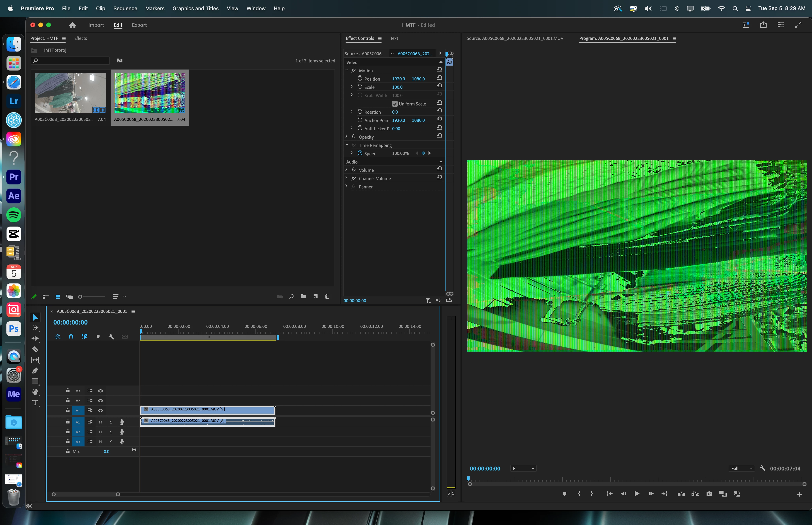Screen dimensions: 812x525
Task: Click the Export workspace button
Action: tap(139, 25)
